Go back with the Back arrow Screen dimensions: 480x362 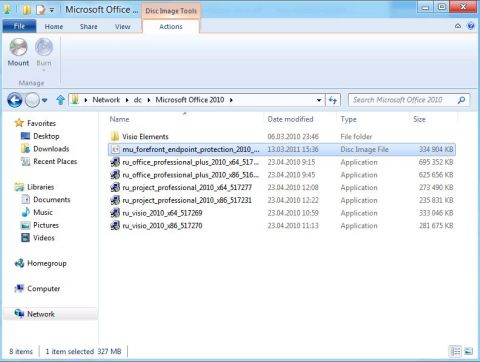[15, 100]
